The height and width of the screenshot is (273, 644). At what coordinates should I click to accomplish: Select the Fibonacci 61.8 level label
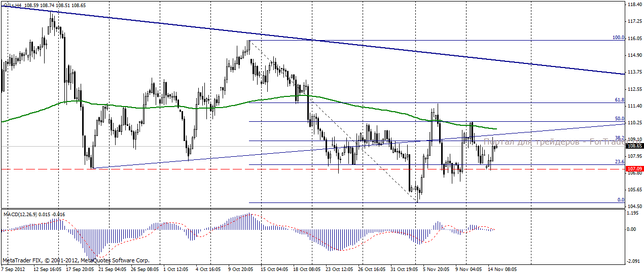tap(619, 100)
